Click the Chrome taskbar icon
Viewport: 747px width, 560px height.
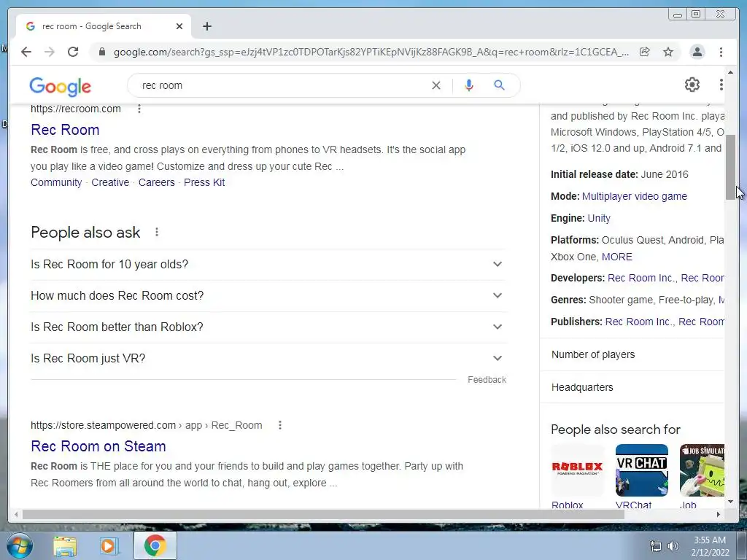155,545
